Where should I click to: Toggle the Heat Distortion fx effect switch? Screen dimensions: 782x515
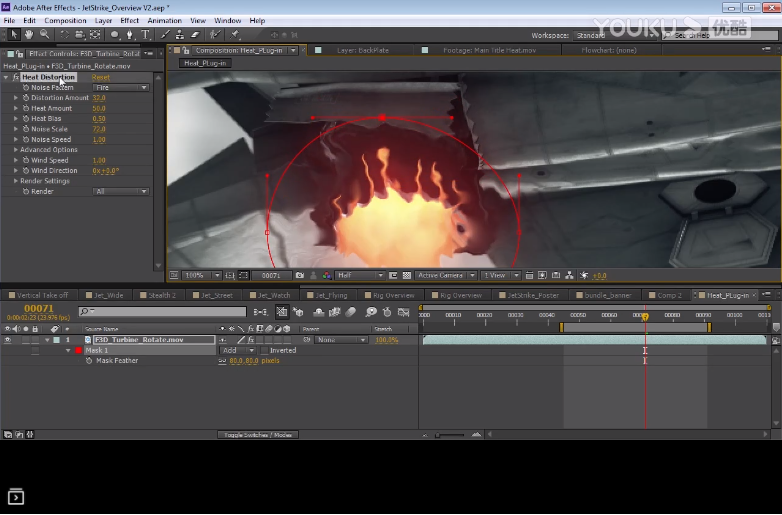(x=15, y=77)
